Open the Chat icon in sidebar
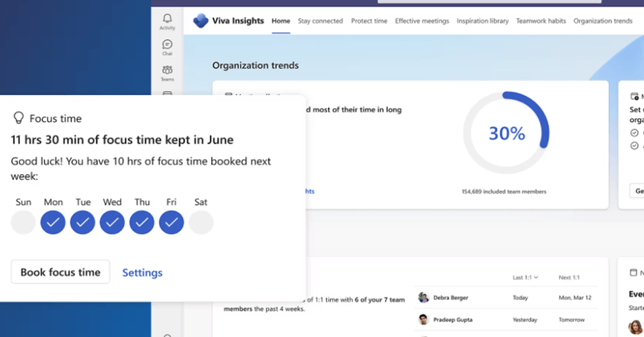Viewport: 644px width, 337px height. click(167, 44)
